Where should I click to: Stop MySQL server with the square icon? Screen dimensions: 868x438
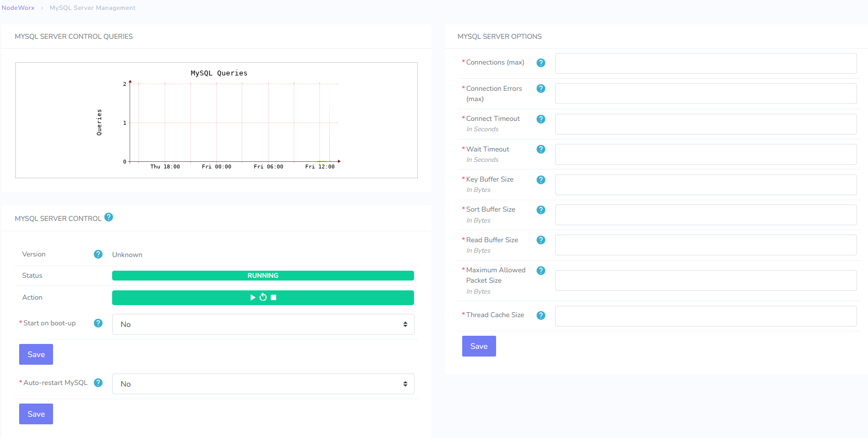click(273, 297)
